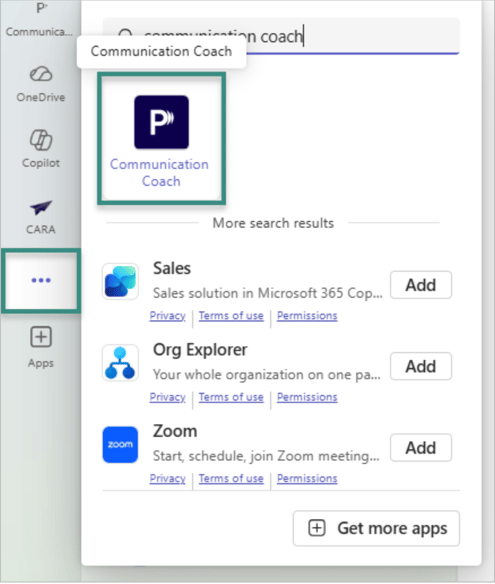Open Terms of use for Org Explorer
The height and width of the screenshot is (584, 495).
pyautogui.click(x=231, y=397)
